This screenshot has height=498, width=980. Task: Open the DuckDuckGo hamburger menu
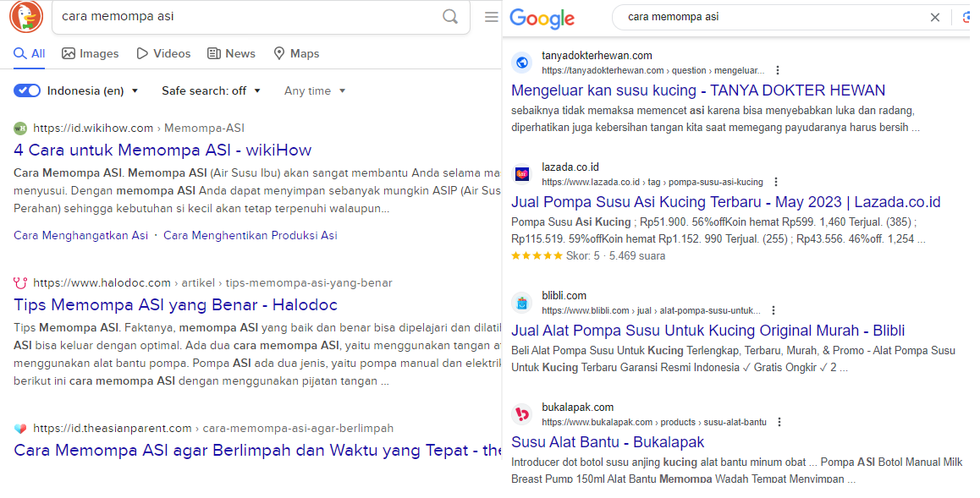[492, 17]
